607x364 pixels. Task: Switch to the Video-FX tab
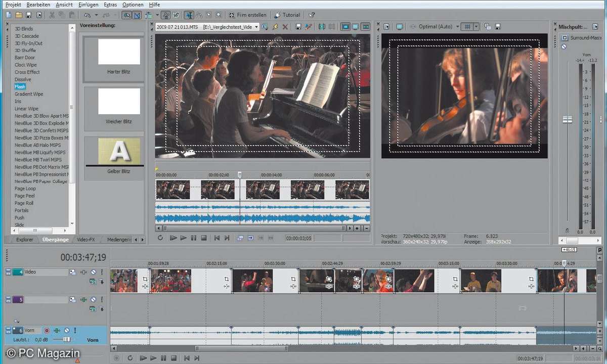[x=85, y=239]
